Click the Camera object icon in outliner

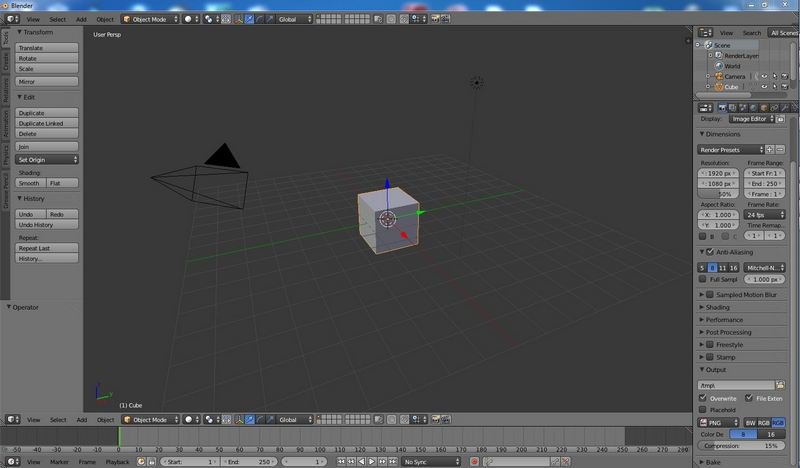point(718,76)
